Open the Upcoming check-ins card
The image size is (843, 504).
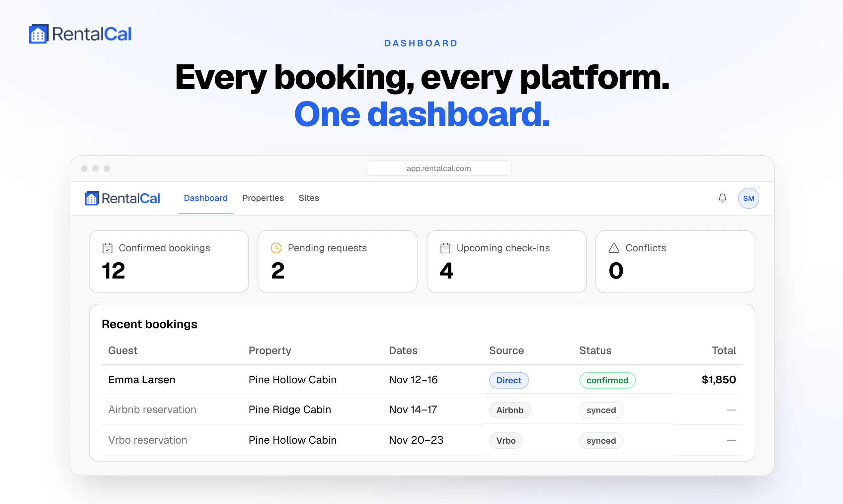pos(506,262)
